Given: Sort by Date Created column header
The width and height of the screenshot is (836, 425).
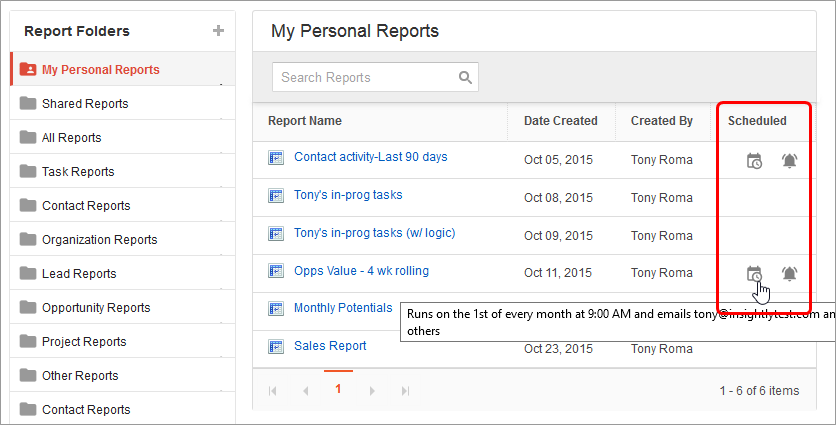Looking at the screenshot, I should point(560,121).
